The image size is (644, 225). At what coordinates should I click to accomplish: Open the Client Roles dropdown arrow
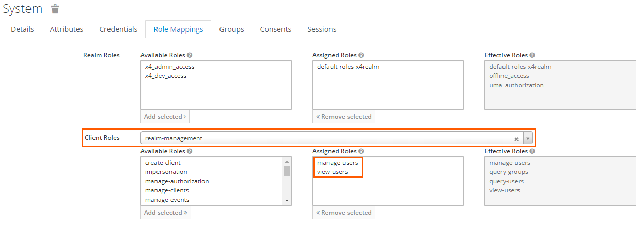tap(527, 138)
